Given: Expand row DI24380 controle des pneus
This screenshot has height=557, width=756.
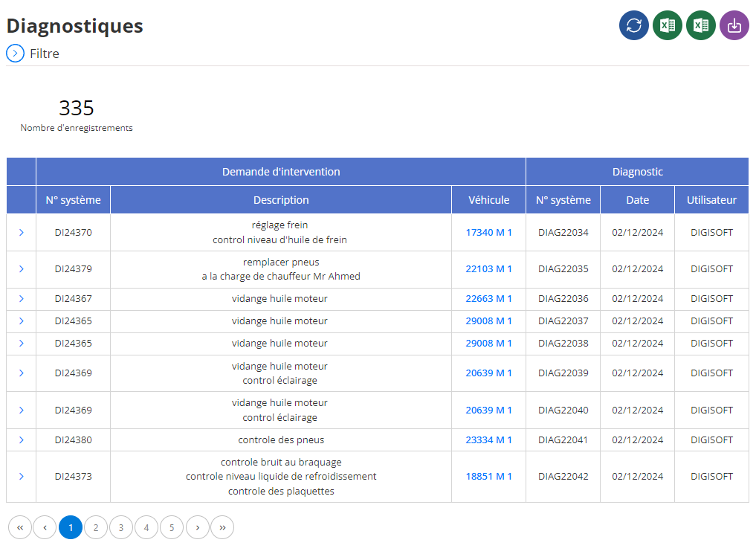Looking at the screenshot, I should point(22,440).
